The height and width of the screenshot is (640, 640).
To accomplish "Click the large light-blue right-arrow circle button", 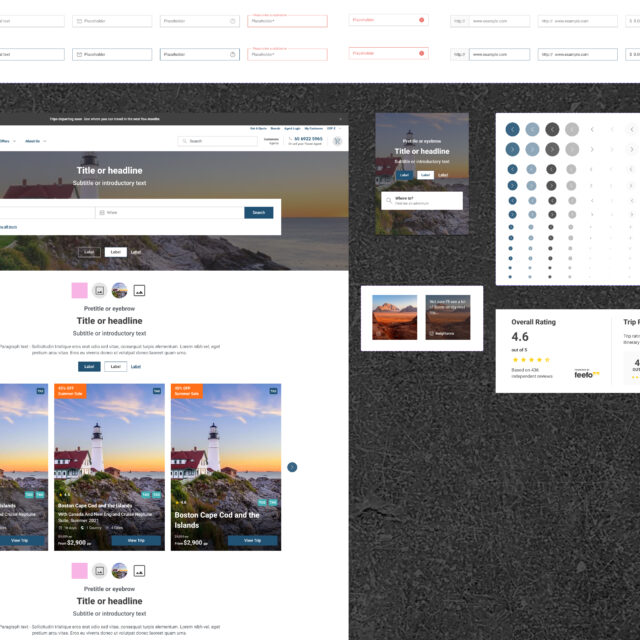I will click(532, 149).
